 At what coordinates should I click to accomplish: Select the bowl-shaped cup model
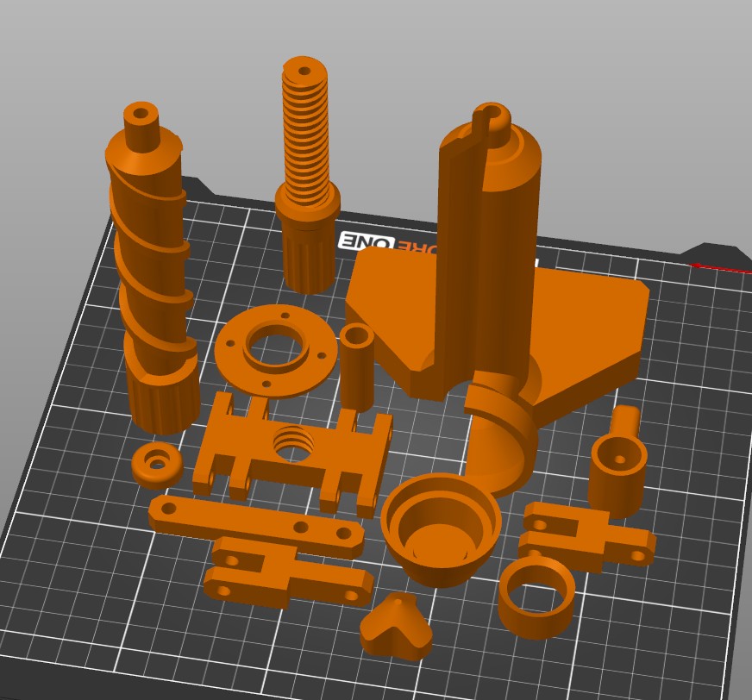coord(442,530)
